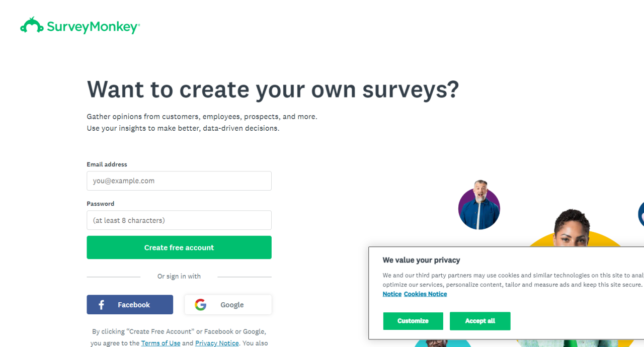Open the Cookies Notice link
Image resolution: width=644 pixels, height=347 pixels.
pos(425,294)
